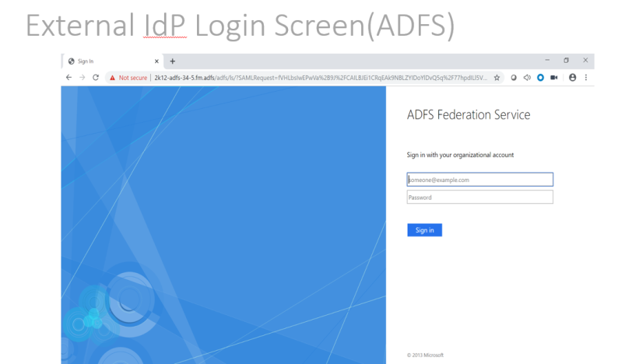Click the External IdP Login Screen(ADFS) title
Screen dimensions: 618x364
point(240,26)
